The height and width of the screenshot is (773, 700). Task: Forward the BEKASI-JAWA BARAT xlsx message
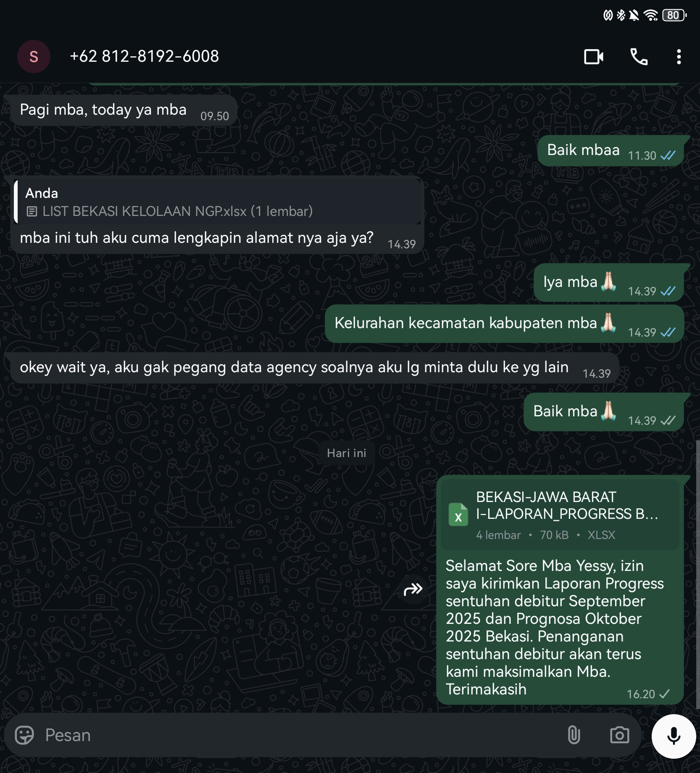[x=413, y=589]
